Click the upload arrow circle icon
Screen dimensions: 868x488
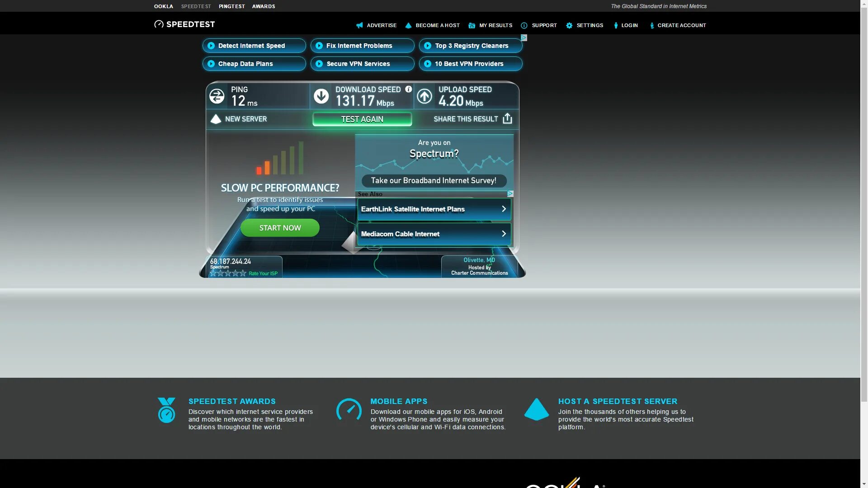coord(425,96)
